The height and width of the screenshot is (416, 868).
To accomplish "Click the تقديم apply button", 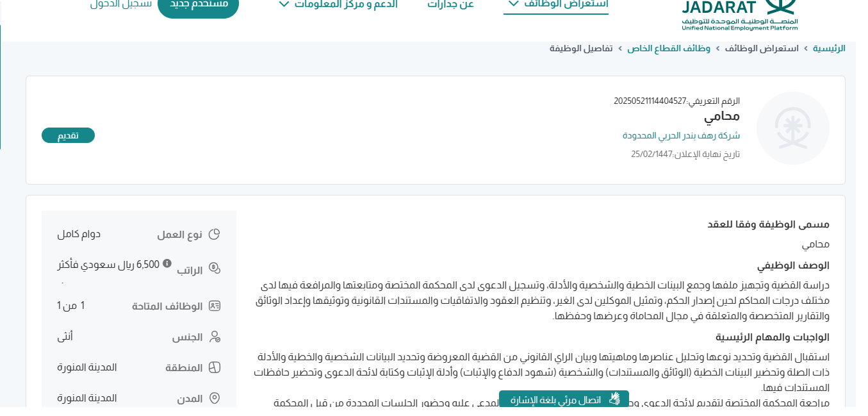I will (x=68, y=135).
